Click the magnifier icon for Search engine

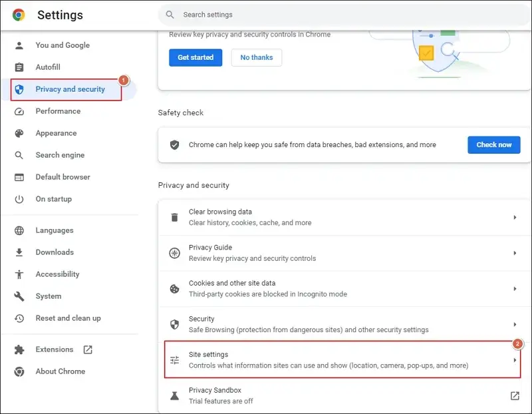(x=19, y=155)
